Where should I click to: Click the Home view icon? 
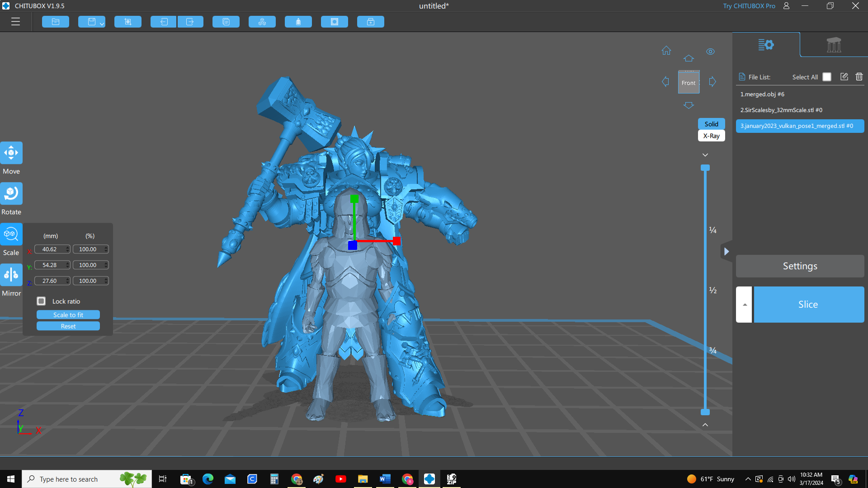tap(666, 51)
